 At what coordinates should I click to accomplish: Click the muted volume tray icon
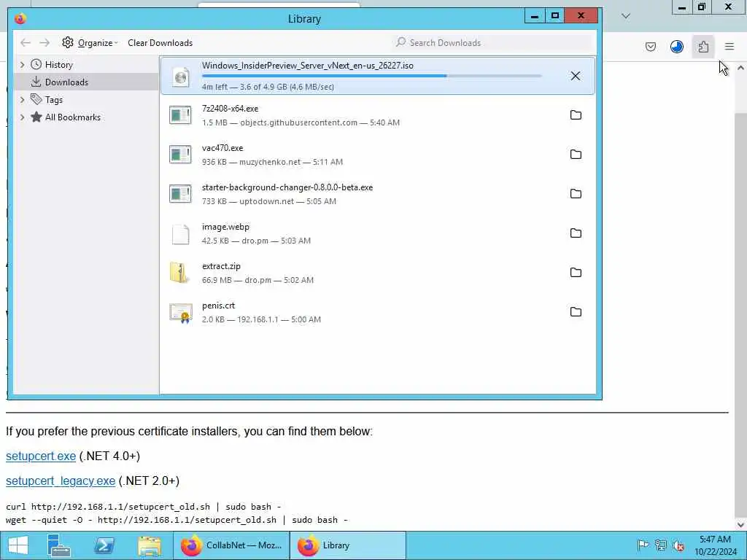678,545
